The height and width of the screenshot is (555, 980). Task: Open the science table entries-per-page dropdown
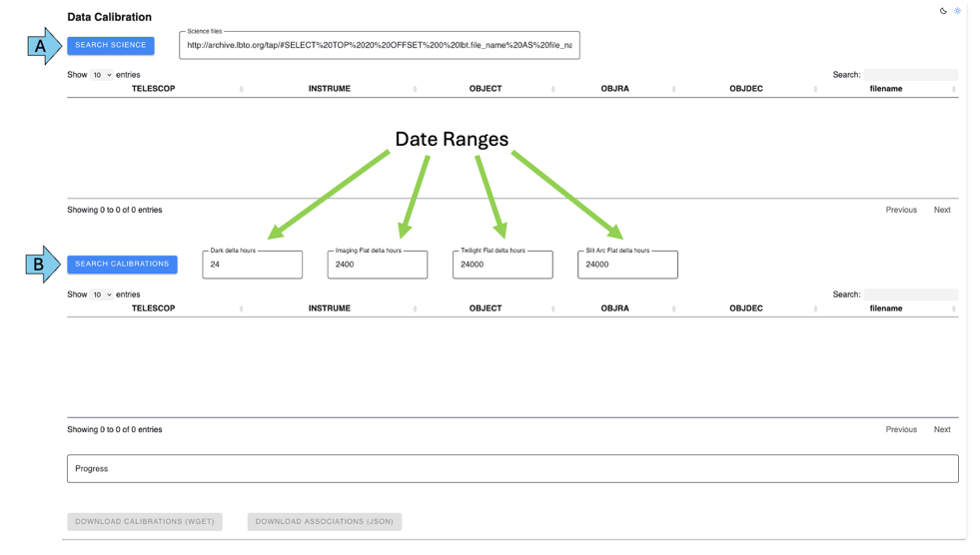102,75
